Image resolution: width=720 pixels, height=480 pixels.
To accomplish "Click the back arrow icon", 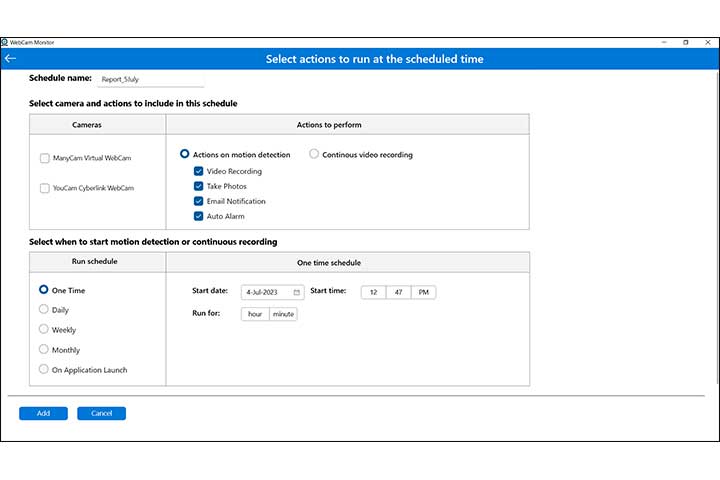I will [x=10, y=59].
